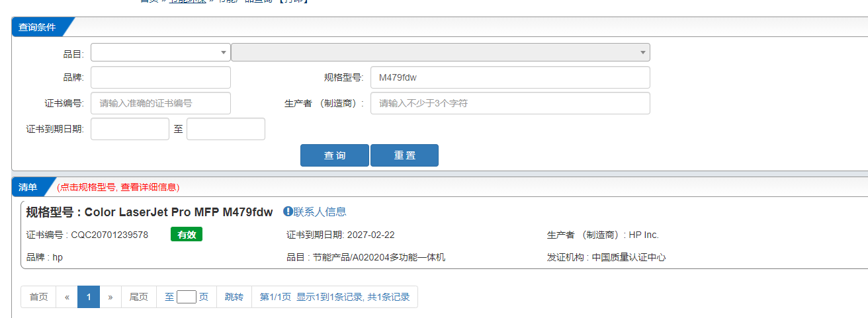Click certificate number CQC20701239578

(x=110, y=235)
